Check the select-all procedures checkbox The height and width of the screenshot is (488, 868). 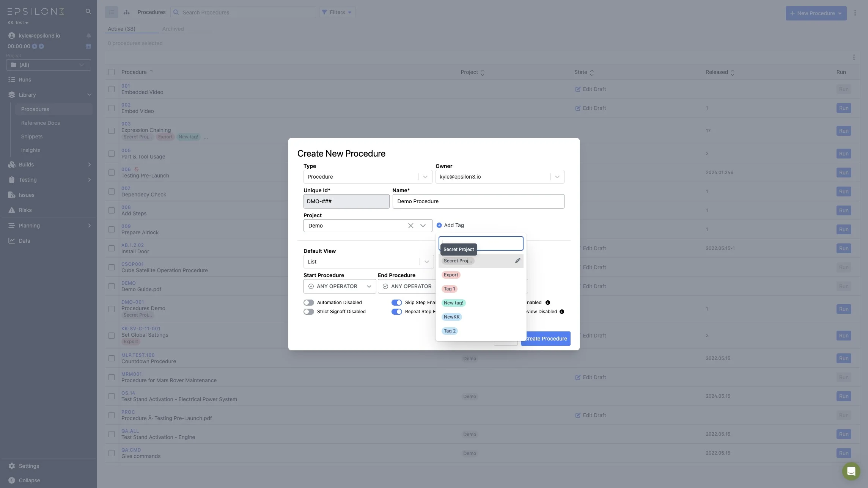point(112,72)
